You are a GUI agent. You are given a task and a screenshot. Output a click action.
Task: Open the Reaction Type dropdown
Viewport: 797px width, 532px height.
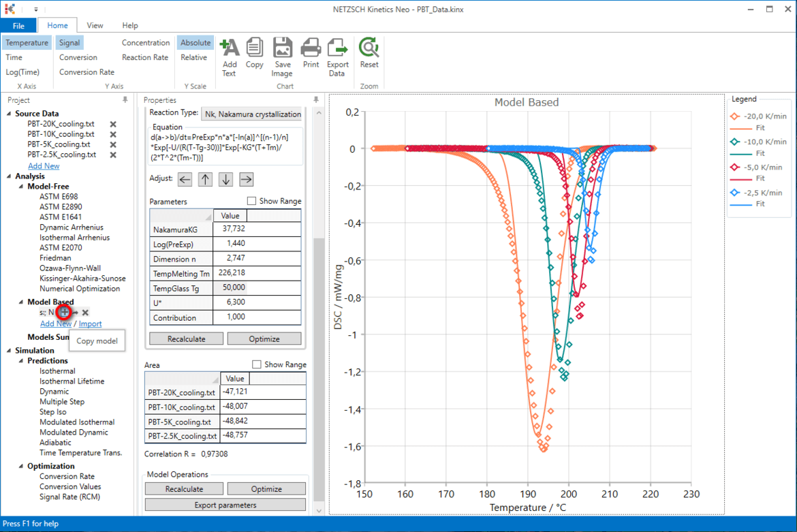coord(253,114)
